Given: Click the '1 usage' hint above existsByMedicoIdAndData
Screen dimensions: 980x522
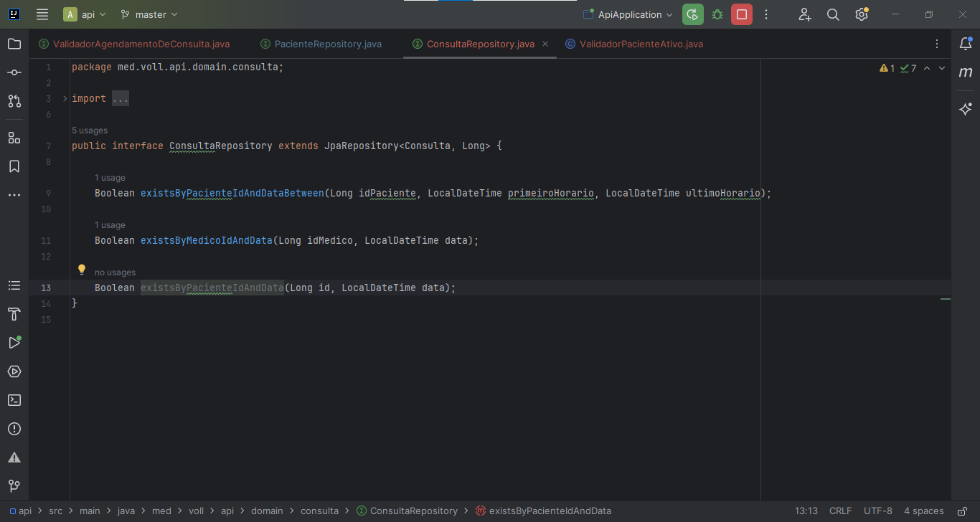Looking at the screenshot, I should pos(110,225).
